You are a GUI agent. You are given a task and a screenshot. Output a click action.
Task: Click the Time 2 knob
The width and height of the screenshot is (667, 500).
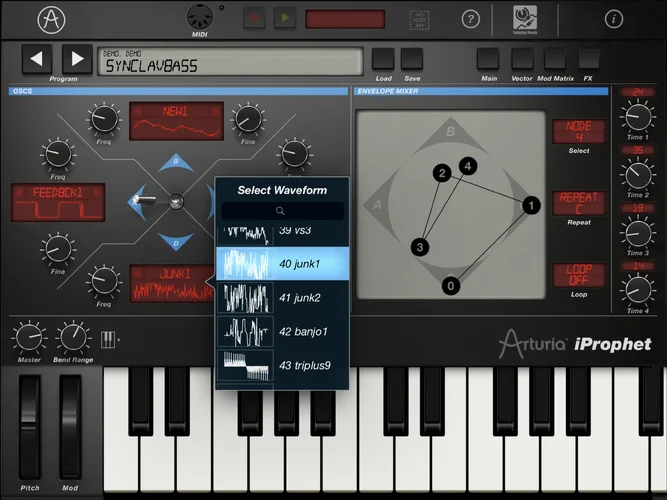click(638, 174)
